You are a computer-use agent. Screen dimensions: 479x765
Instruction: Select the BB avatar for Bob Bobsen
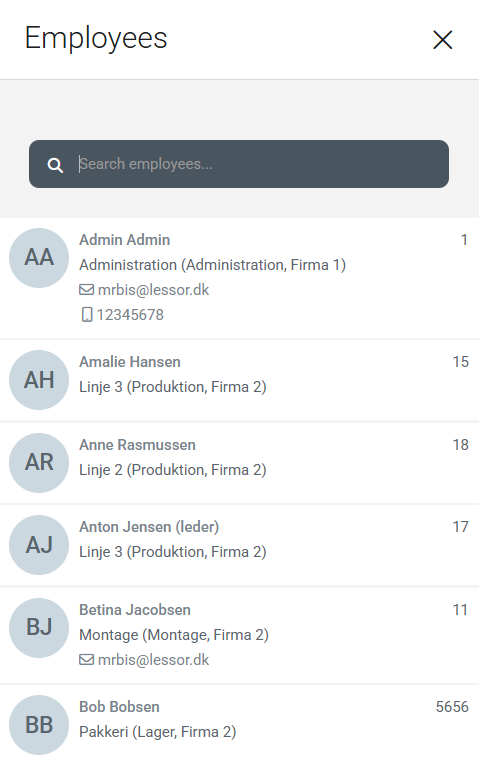tap(39, 725)
